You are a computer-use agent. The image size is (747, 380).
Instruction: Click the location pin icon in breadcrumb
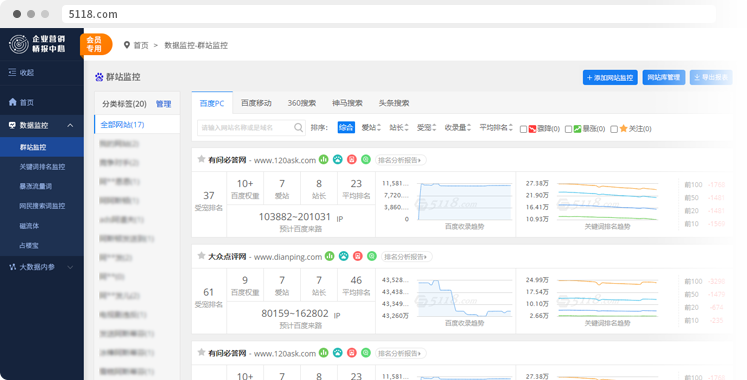pos(127,45)
